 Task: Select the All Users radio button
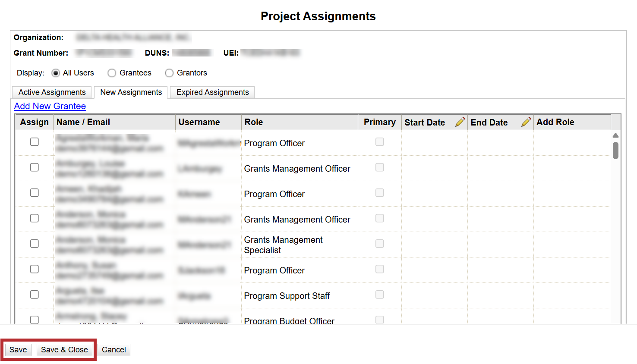(56, 73)
